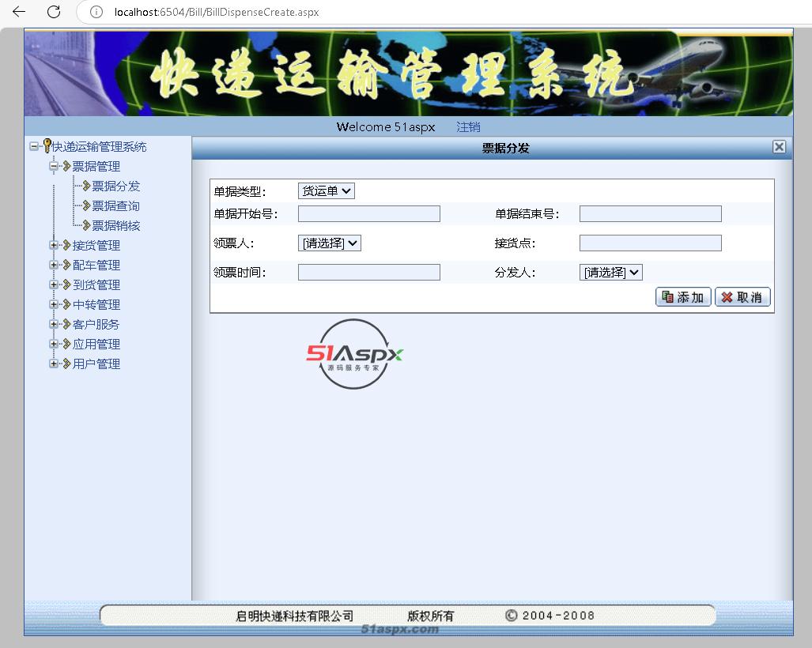Click arrow icon beside 接货管理
Viewport: 812px width, 648px height.
pos(66,245)
